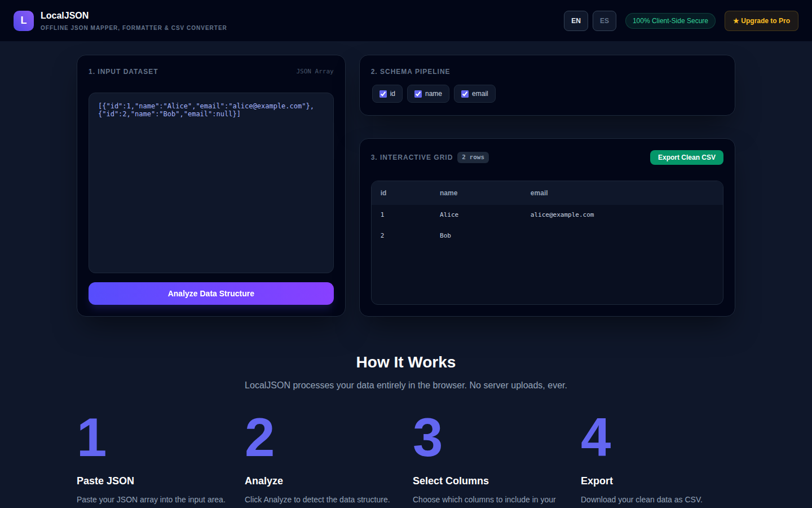Screen dimensions: 812x508
Task: Export the grid as Clean CSV
Action: click(x=687, y=157)
